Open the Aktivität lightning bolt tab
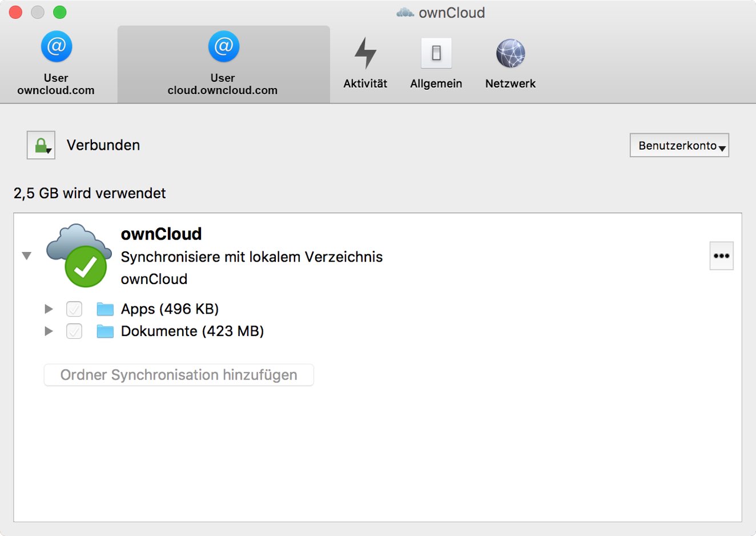This screenshot has width=756, height=536. pos(365,64)
